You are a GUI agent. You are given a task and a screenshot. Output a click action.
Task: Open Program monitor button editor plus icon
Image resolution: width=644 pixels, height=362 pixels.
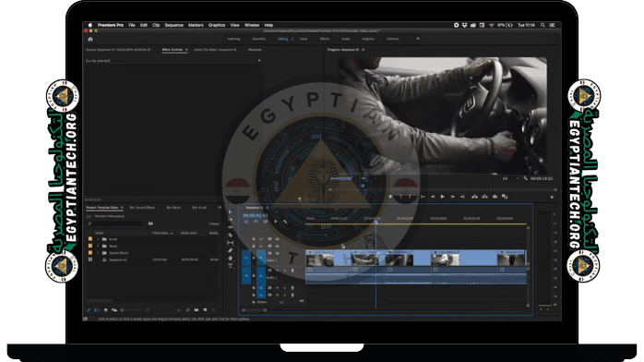coord(552,198)
